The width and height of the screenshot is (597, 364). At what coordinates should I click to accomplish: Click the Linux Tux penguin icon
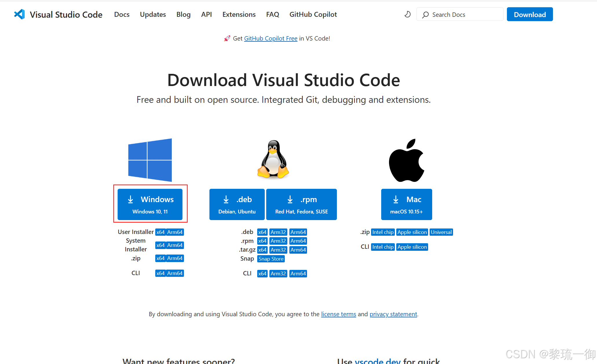tap(273, 159)
